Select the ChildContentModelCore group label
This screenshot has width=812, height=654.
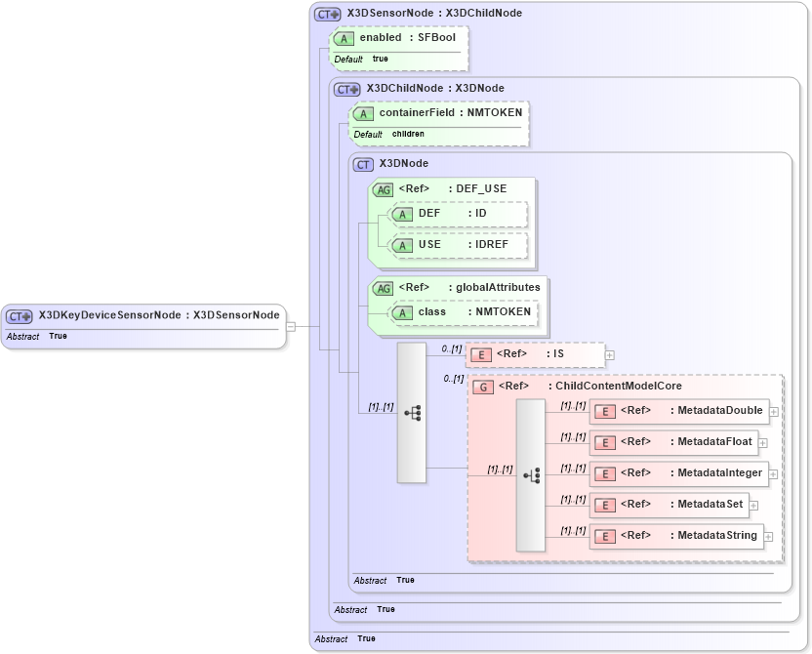pyautogui.click(x=589, y=386)
